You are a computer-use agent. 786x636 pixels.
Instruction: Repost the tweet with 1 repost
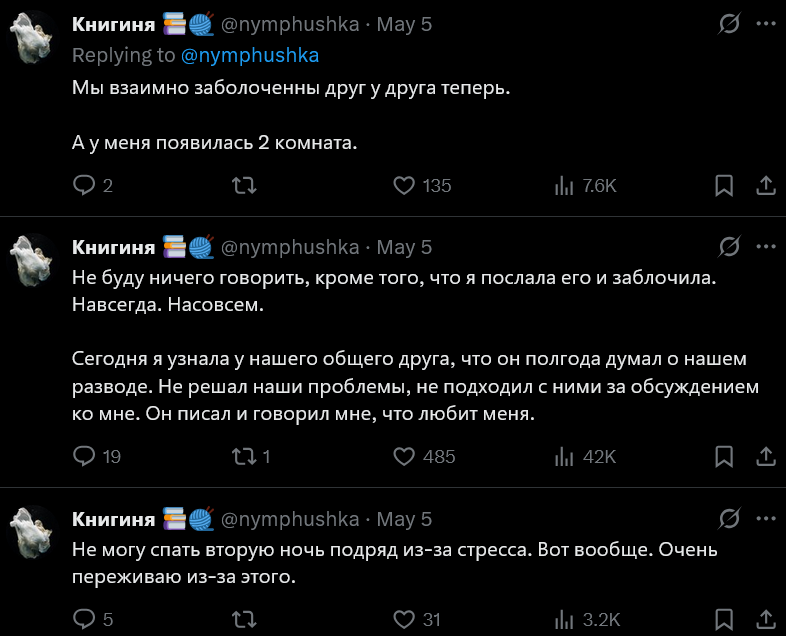click(244, 456)
